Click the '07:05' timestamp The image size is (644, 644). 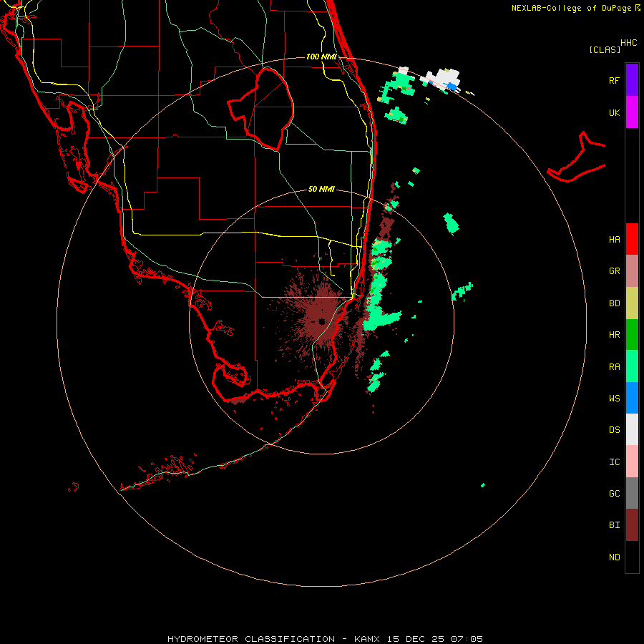point(467,639)
